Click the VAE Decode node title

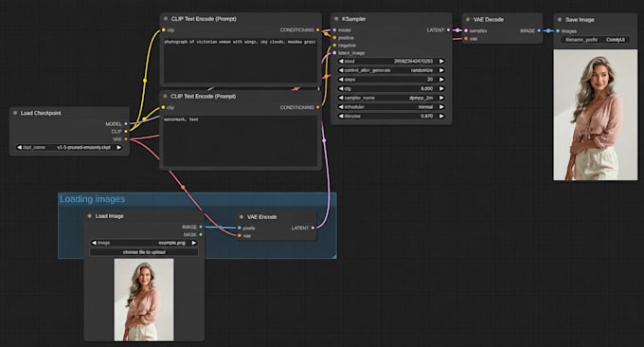pos(488,19)
